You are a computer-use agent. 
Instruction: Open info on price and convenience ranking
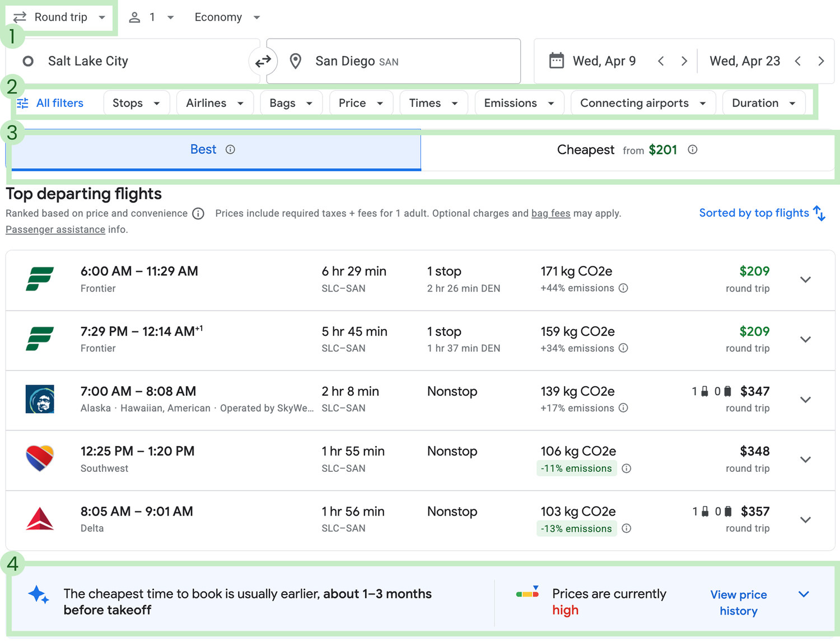[x=198, y=214]
